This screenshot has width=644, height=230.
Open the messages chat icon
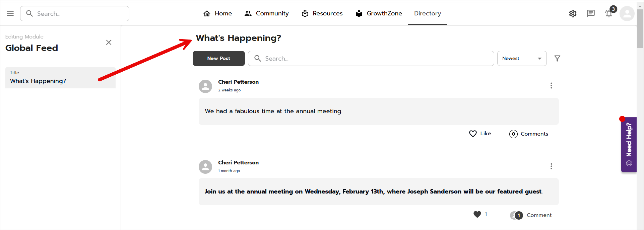pos(591,13)
